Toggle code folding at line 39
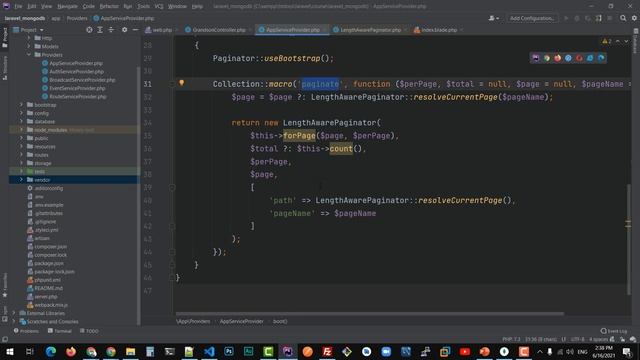The width and height of the screenshot is (640, 360). click(172, 187)
